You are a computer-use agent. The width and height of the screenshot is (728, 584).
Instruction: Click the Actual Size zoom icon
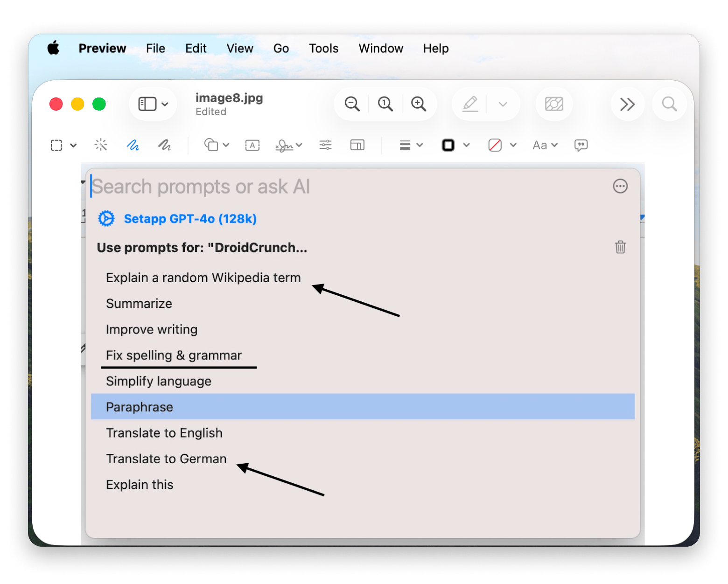(x=385, y=104)
